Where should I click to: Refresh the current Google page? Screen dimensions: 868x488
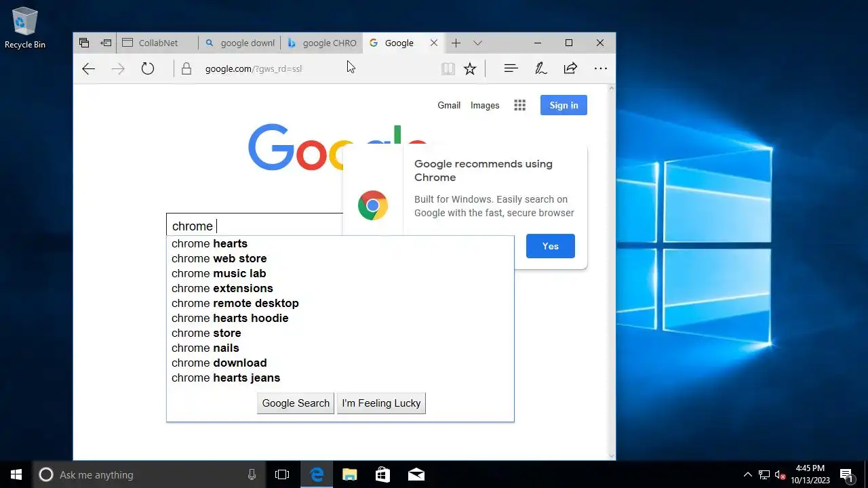[148, 68]
